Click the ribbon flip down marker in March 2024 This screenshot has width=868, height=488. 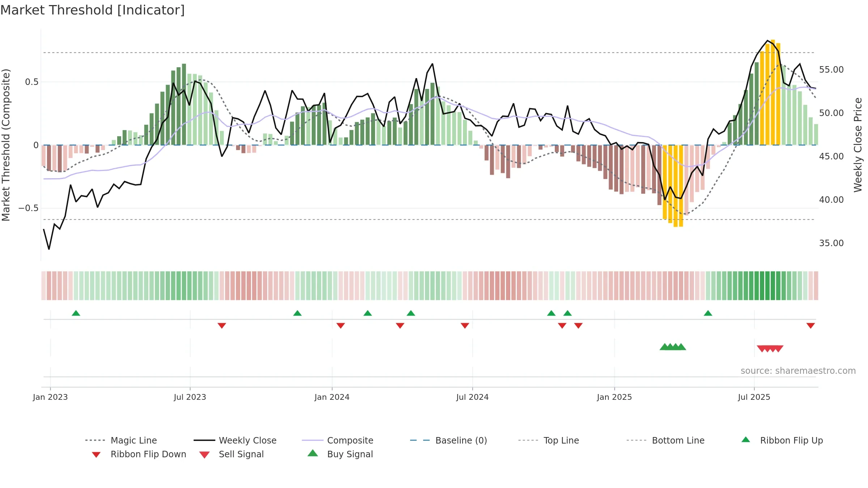pos(400,326)
